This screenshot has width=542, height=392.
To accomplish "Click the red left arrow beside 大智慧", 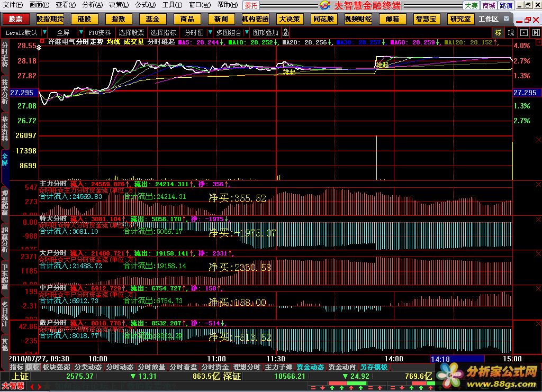I will coord(32,387).
